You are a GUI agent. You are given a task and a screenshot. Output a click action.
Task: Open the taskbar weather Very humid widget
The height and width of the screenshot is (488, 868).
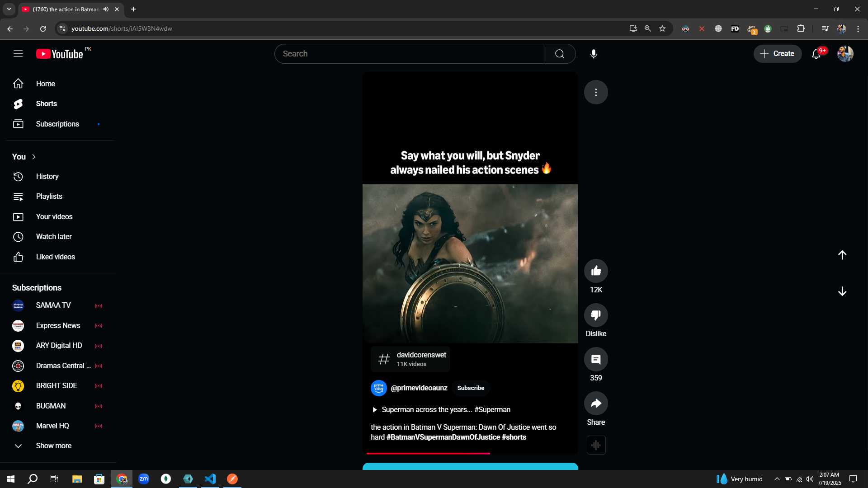coord(740,479)
